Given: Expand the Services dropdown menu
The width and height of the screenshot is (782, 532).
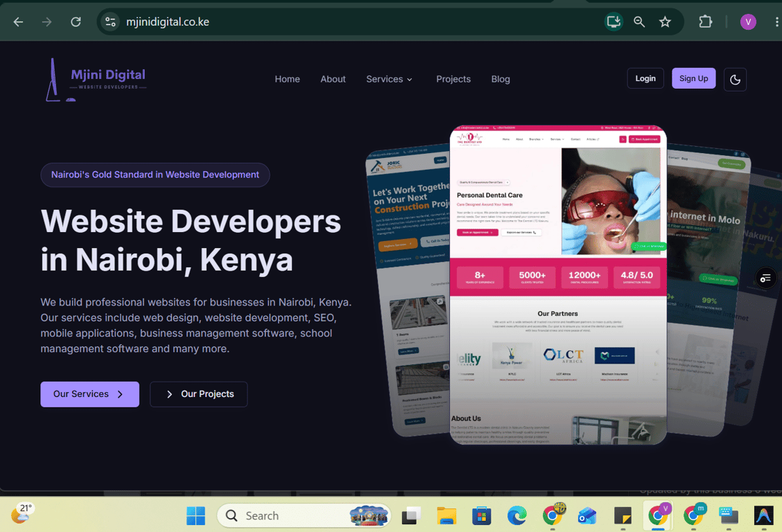Looking at the screenshot, I should point(389,79).
